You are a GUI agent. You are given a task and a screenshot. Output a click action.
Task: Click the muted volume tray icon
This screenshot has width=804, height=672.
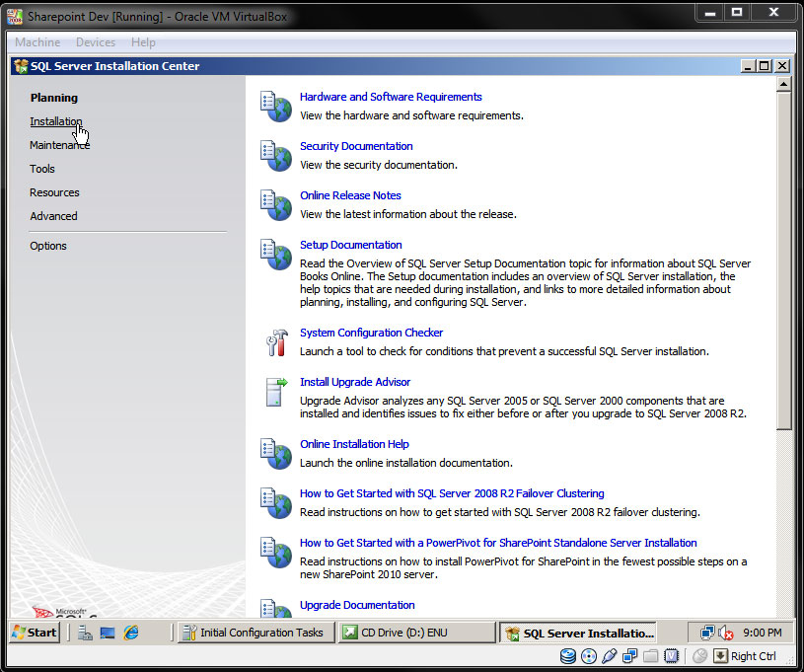click(x=725, y=633)
